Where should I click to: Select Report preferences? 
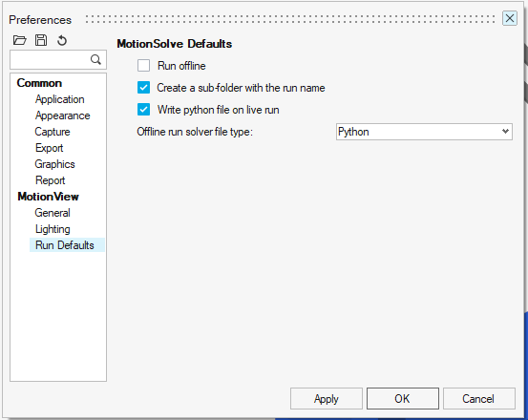tap(51, 180)
